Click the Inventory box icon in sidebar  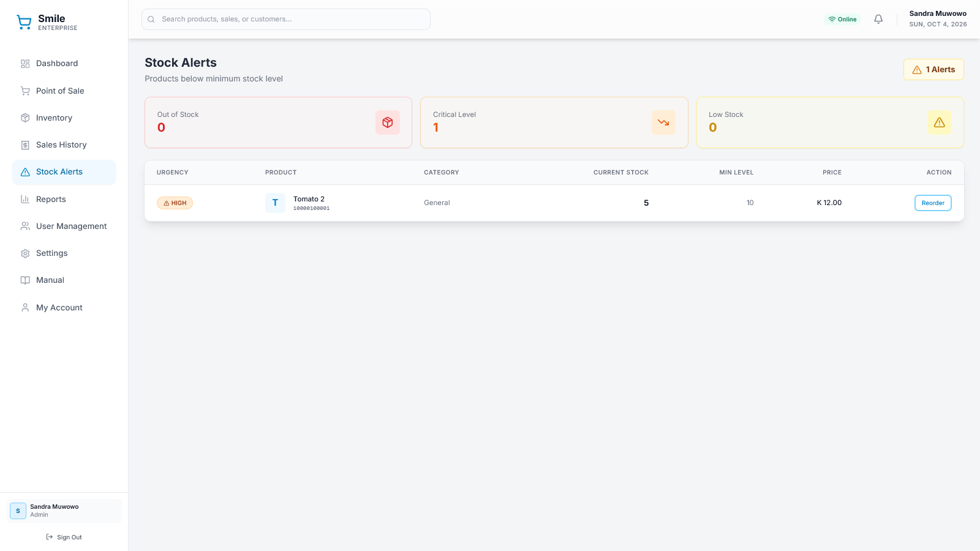(x=25, y=118)
